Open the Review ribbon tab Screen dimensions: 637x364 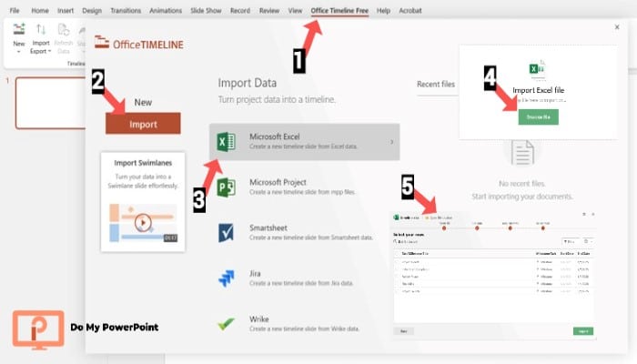pyautogui.click(x=269, y=11)
